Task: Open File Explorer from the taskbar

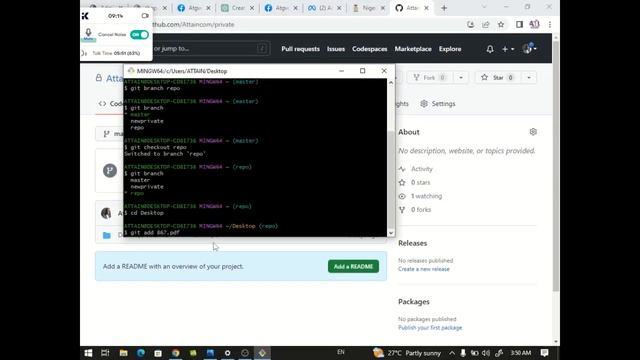Action: pyautogui.click(x=123, y=353)
